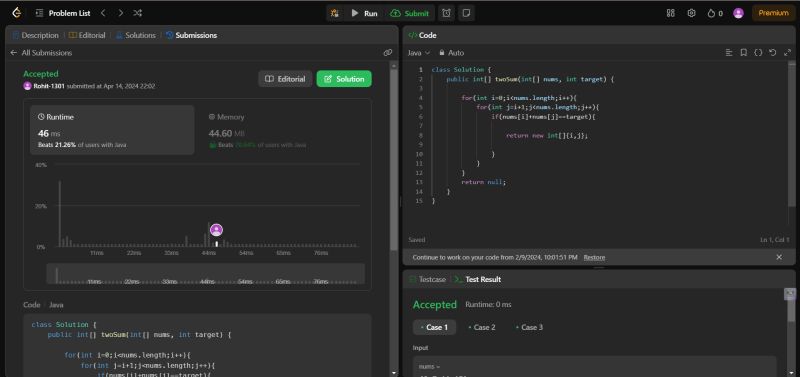Open the notes sticky icon

[x=465, y=13]
